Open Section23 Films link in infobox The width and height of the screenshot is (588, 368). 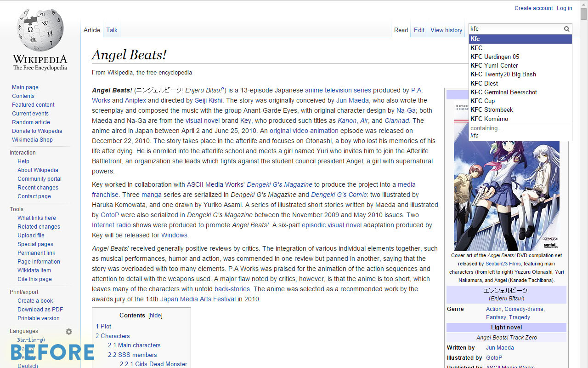click(503, 264)
